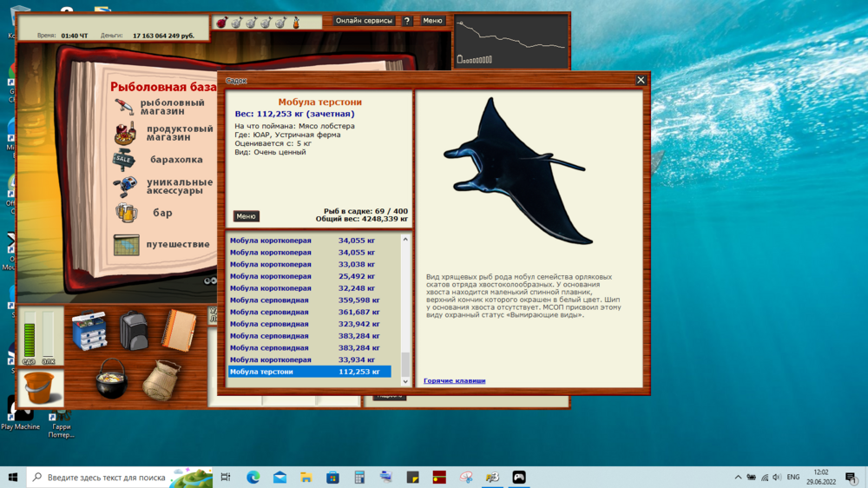Open Calculator from the taskbar
This screenshot has width=868, height=488.
pos(359,477)
